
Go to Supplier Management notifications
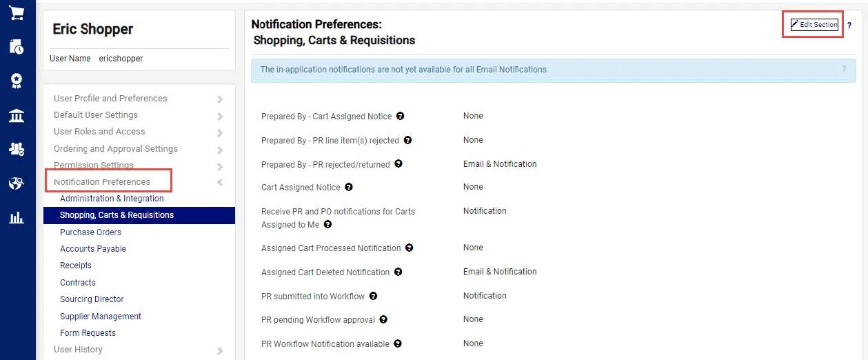[x=101, y=317]
